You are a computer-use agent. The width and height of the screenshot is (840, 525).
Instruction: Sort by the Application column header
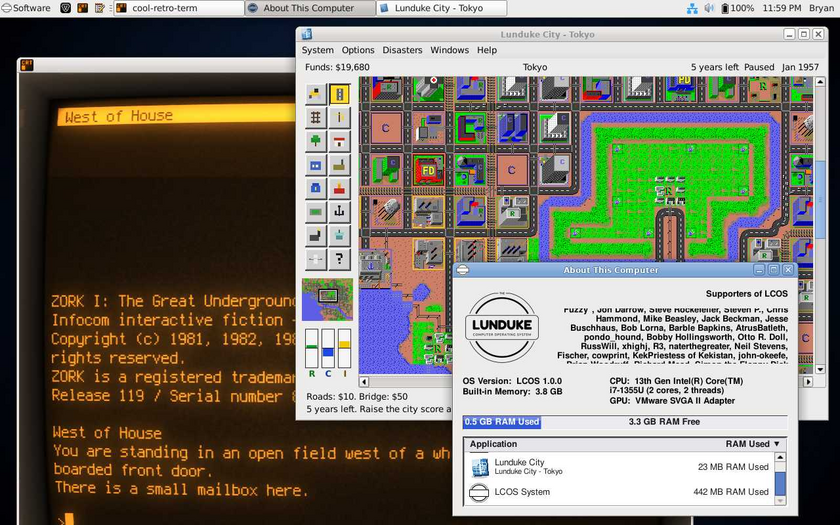[x=493, y=444]
